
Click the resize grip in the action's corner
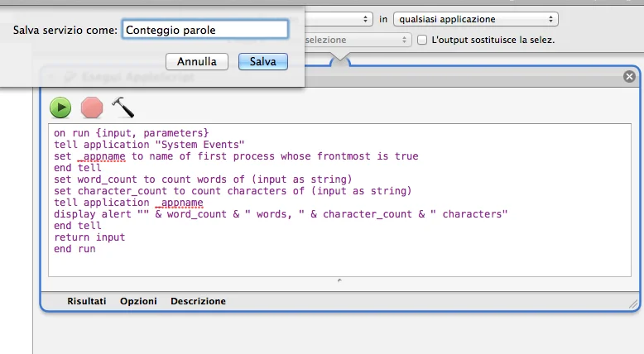(x=632, y=304)
